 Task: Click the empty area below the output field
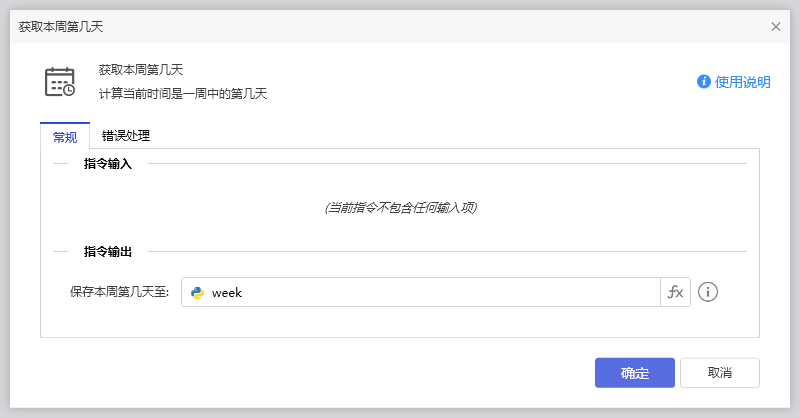400,322
